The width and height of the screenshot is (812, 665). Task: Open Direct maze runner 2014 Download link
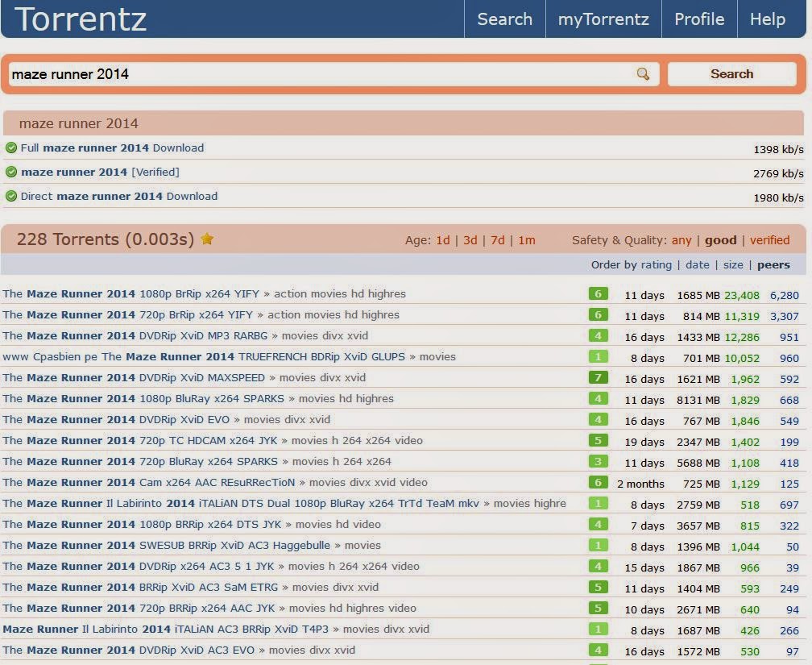(119, 197)
